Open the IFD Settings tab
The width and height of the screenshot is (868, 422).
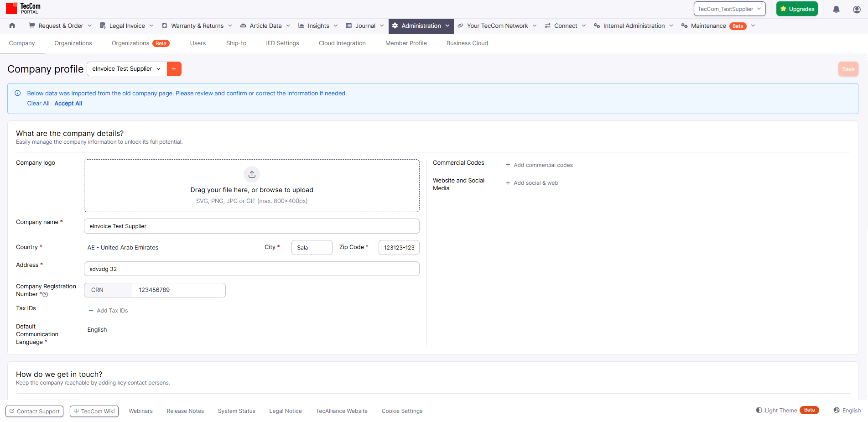(282, 43)
